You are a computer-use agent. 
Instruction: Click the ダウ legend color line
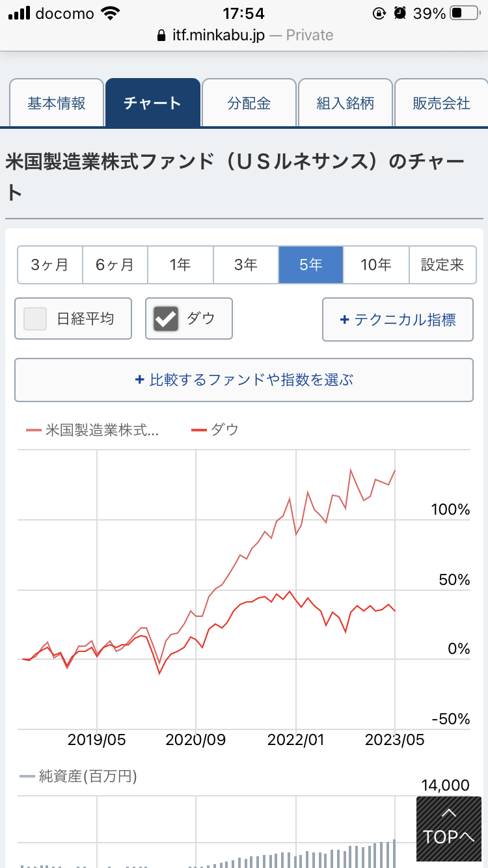click(x=198, y=429)
